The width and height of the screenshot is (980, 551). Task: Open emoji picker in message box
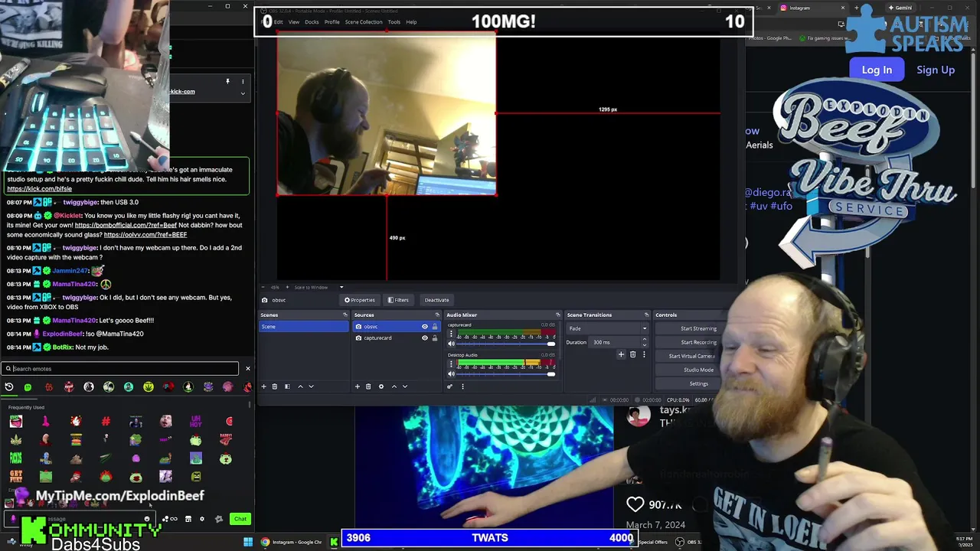[x=147, y=519]
